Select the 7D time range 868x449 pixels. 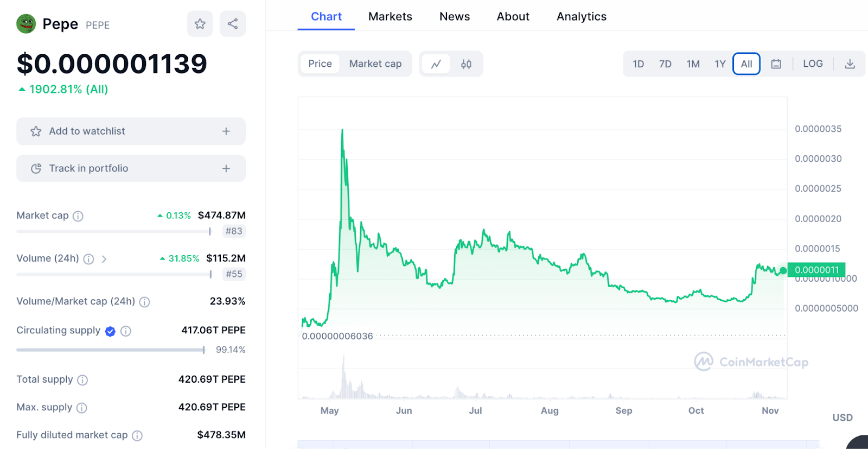665,64
